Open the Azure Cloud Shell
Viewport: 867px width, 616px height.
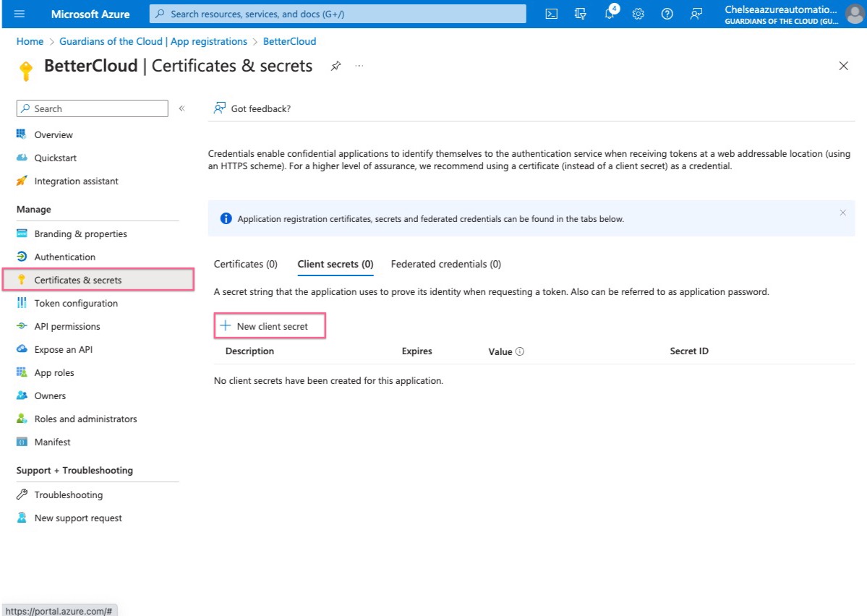[x=551, y=14]
